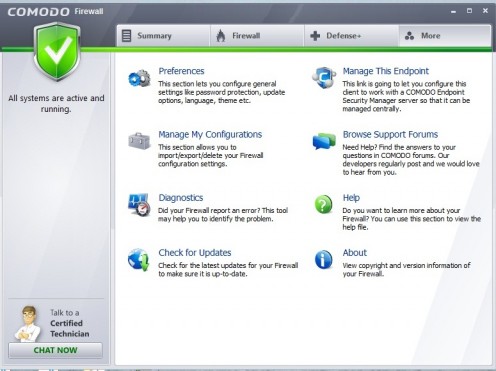Close the COMODO Firewall window
The width and height of the screenshot is (496, 371).
click(x=485, y=11)
